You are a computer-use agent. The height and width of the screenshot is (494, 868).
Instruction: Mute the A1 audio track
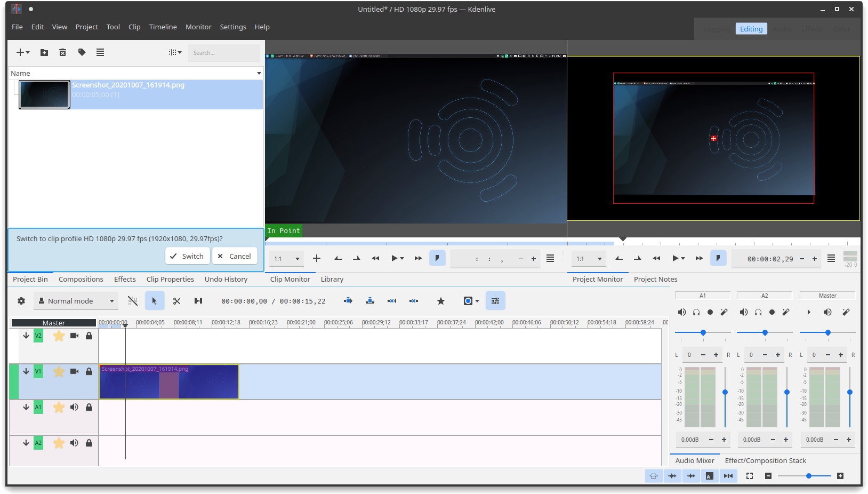click(74, 407)
